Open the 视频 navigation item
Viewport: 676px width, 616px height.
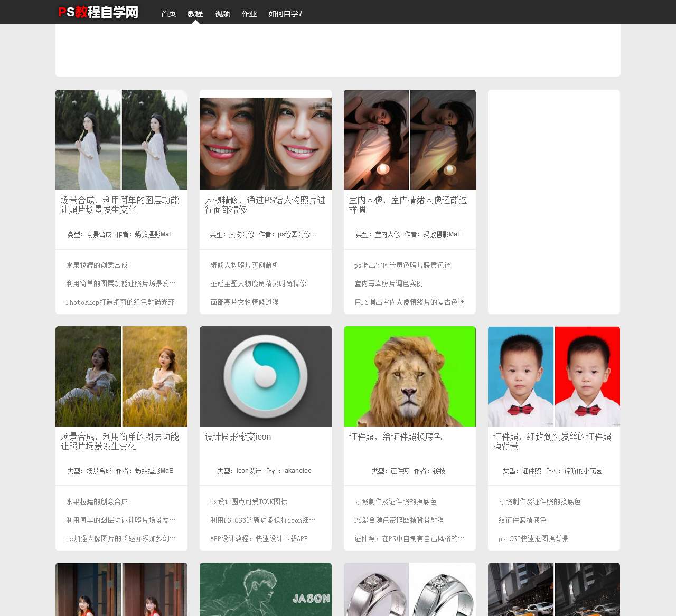[x=222, y=14]
